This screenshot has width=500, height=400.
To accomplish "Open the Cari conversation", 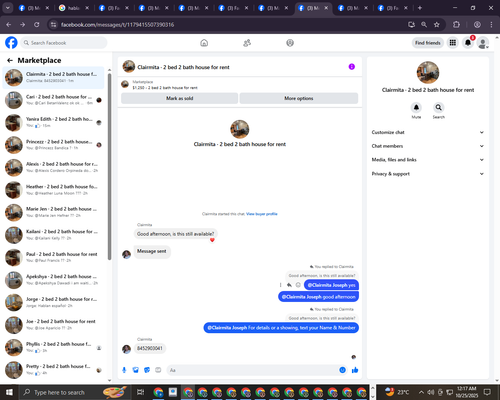I will [x=53, y=100].
